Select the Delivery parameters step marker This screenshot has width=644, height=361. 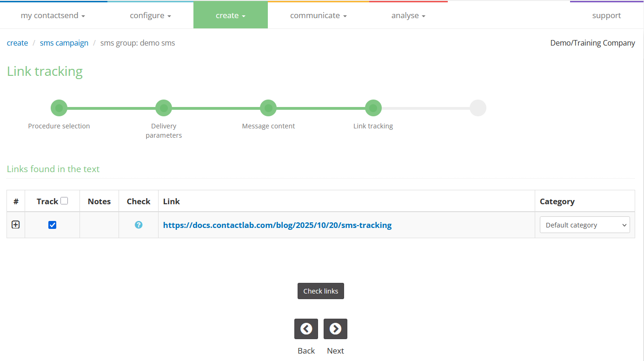[x=164, y=107]
